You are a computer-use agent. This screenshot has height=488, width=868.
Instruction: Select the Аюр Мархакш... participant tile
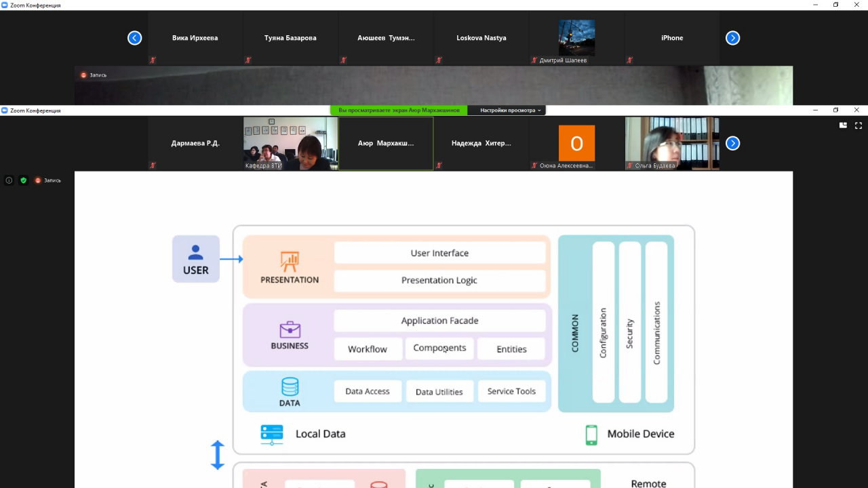(386, 143)
